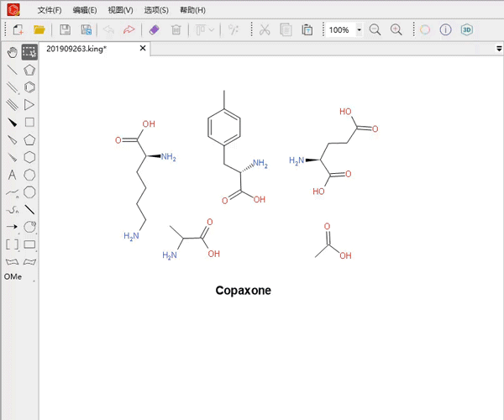Select the text A tool
The height and width of the screenshot is (420, 504).
coord(13,175)
